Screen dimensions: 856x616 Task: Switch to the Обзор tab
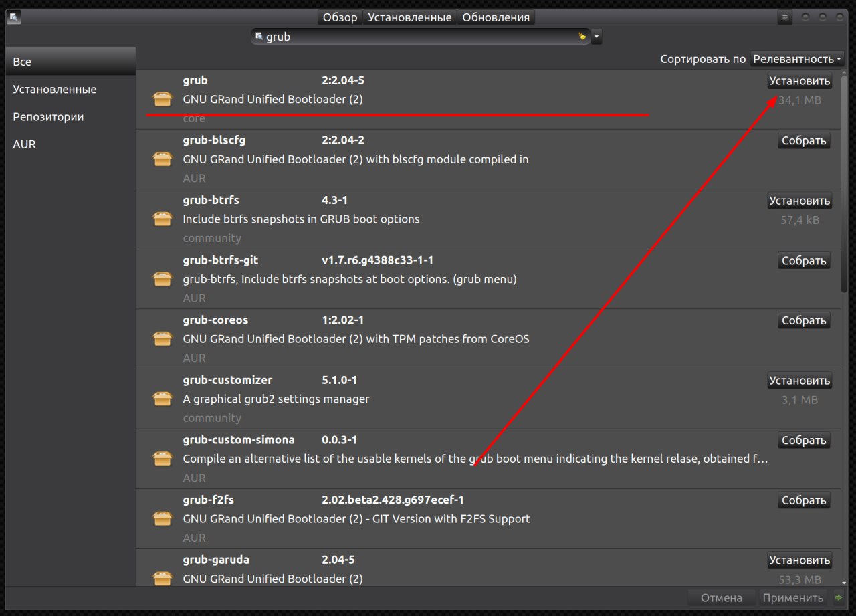tap(340, 17)
